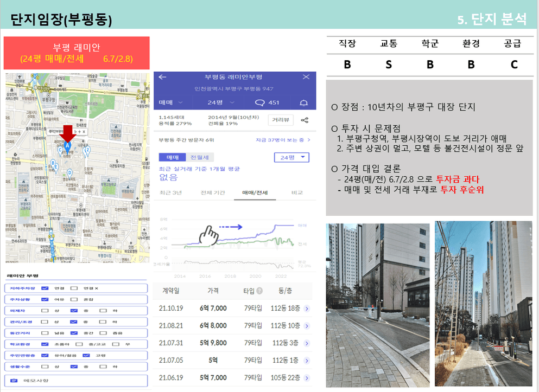Viewport: 539px width, 392px height.
Task: Click the 매매 legend label on the chart
Action: coord(302,226)
